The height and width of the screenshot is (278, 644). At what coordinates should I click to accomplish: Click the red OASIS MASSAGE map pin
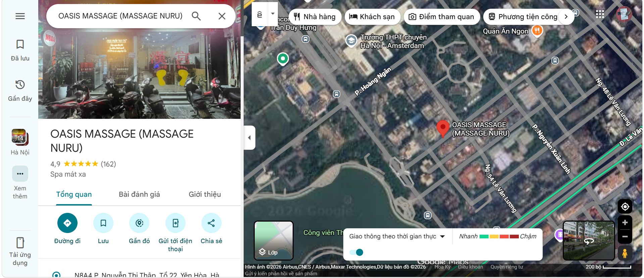443,129
